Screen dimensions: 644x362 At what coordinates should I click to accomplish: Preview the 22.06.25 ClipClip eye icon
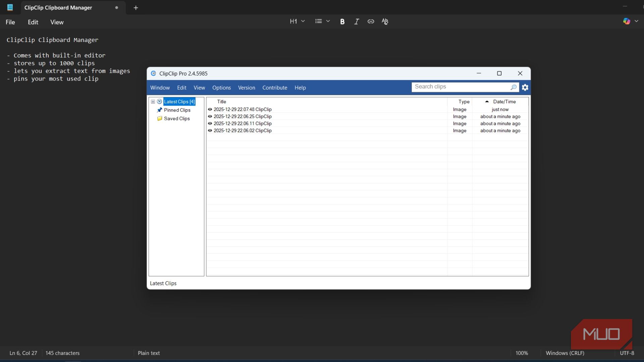point(210,116)
